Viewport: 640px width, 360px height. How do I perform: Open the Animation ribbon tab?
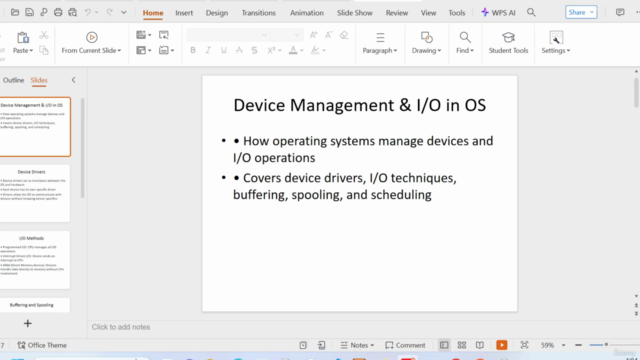pos(307,13)
